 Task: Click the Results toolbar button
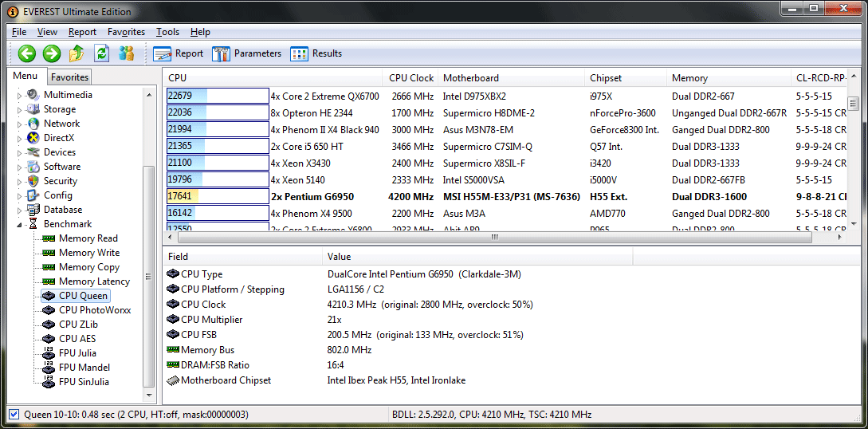[316, 53]
